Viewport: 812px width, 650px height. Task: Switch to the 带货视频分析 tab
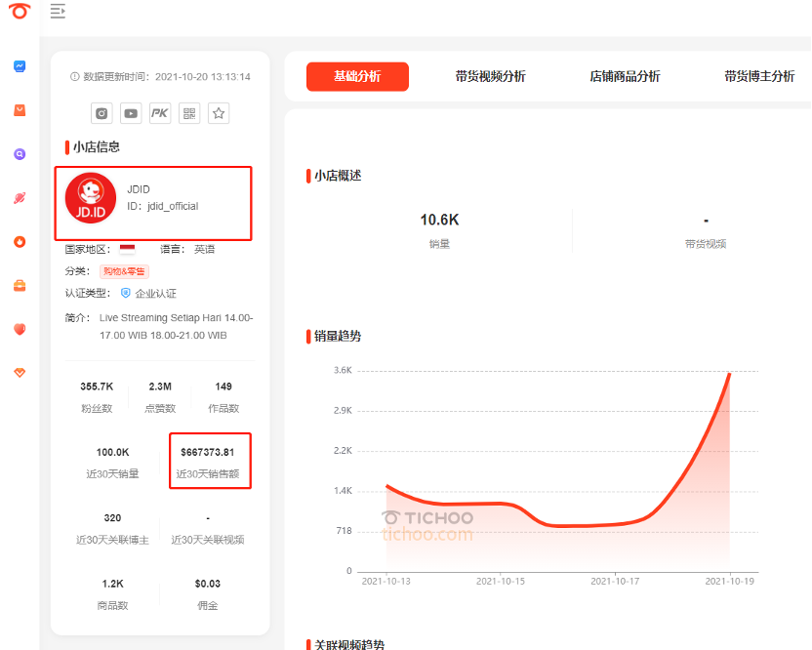[x=490, y=76]
